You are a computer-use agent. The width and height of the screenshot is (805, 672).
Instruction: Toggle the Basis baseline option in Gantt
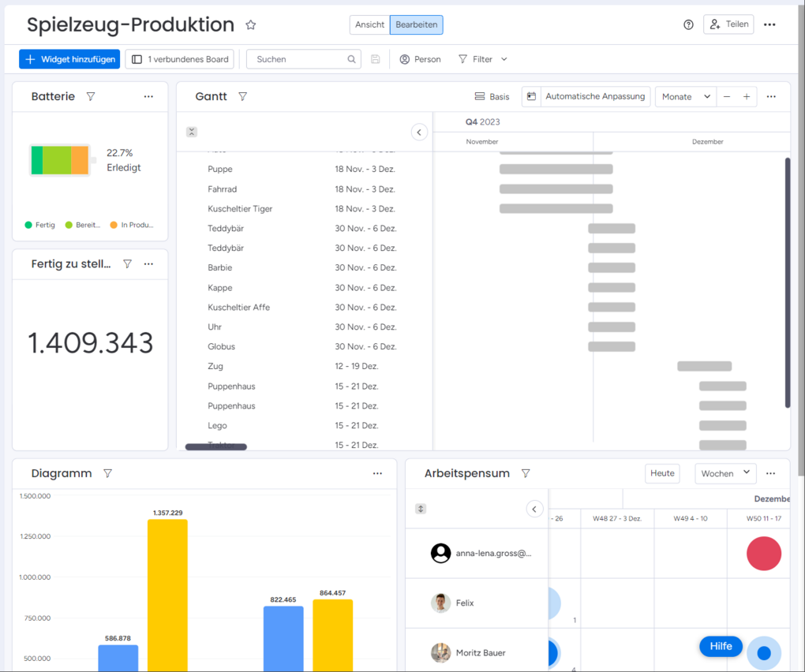click(492, 96)
